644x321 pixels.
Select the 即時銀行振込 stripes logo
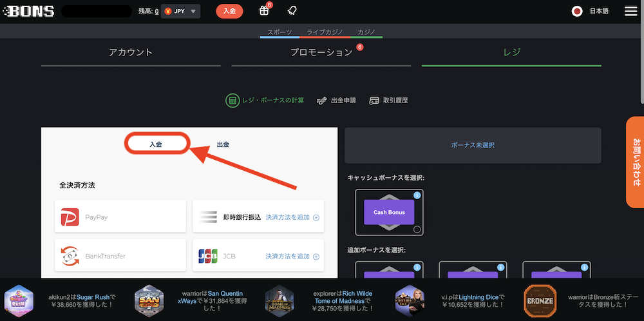tap(208, 217)
